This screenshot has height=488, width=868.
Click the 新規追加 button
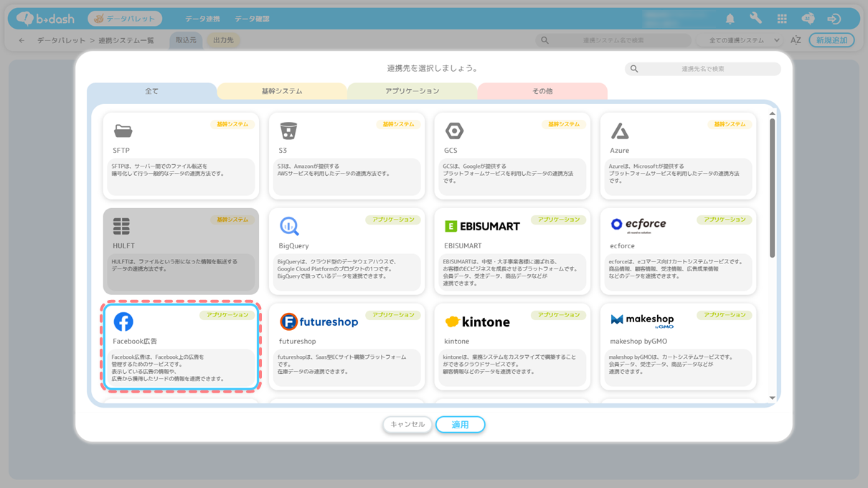(x=831, y=40)
